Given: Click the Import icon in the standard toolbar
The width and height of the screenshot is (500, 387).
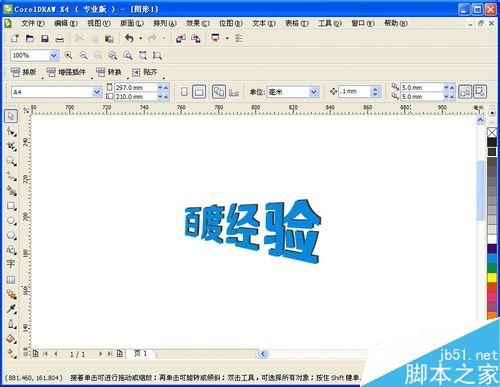Looking at the screenshot, I should coord(181,39).
